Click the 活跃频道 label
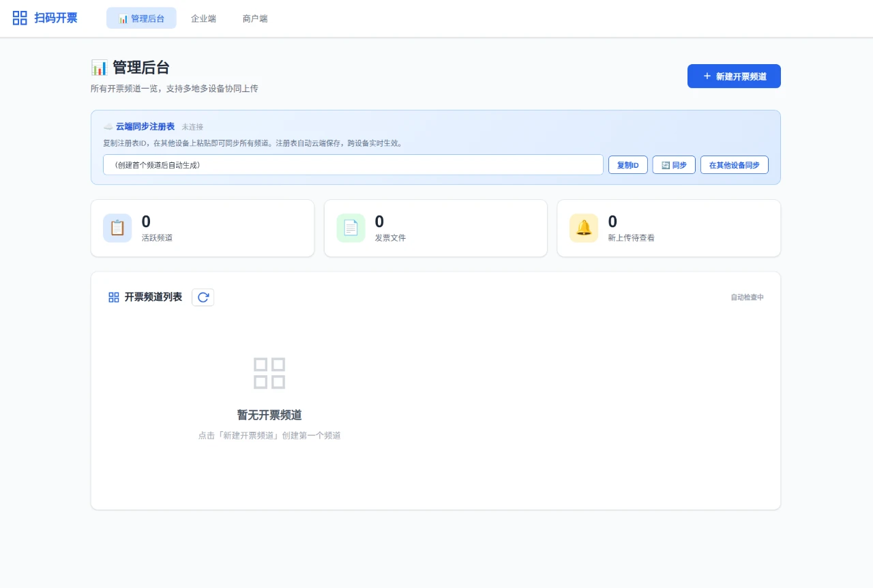873x588 pixels. (x=157, y=238)
